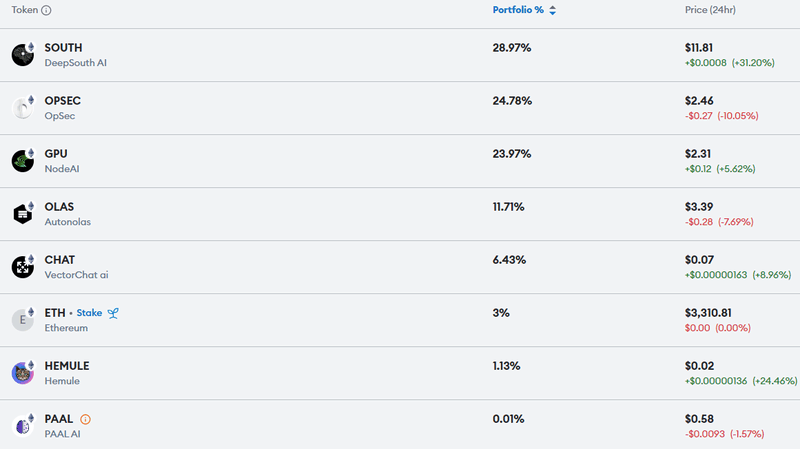Sort by Portfolio % column header
The image size is (800, 449).
click(518, 10)
